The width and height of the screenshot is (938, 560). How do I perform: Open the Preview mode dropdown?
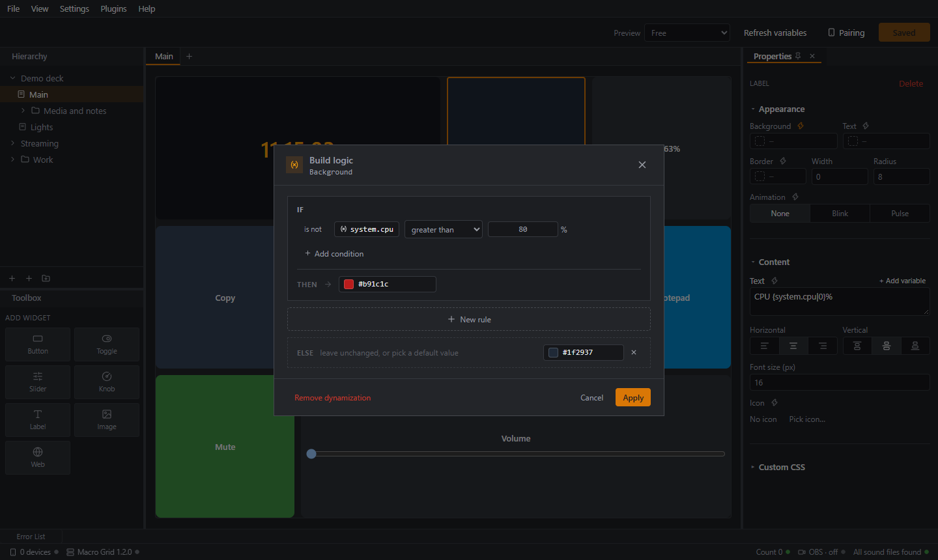click(687, 33)
